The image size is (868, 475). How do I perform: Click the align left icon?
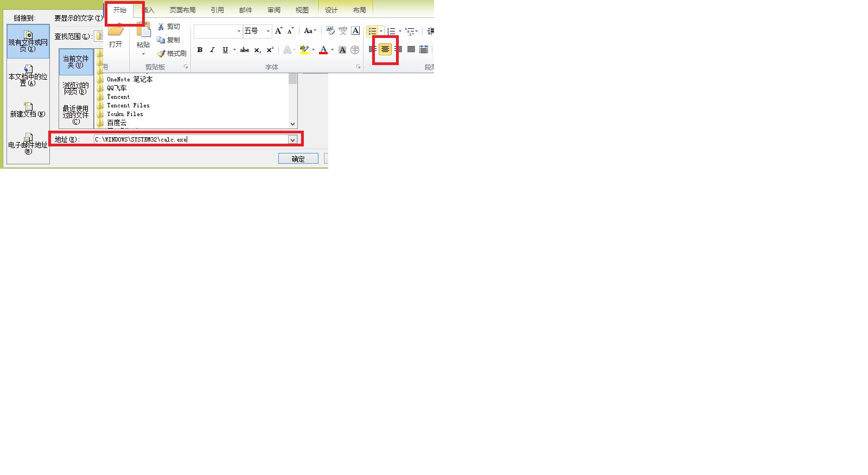[x=372, y=49]
